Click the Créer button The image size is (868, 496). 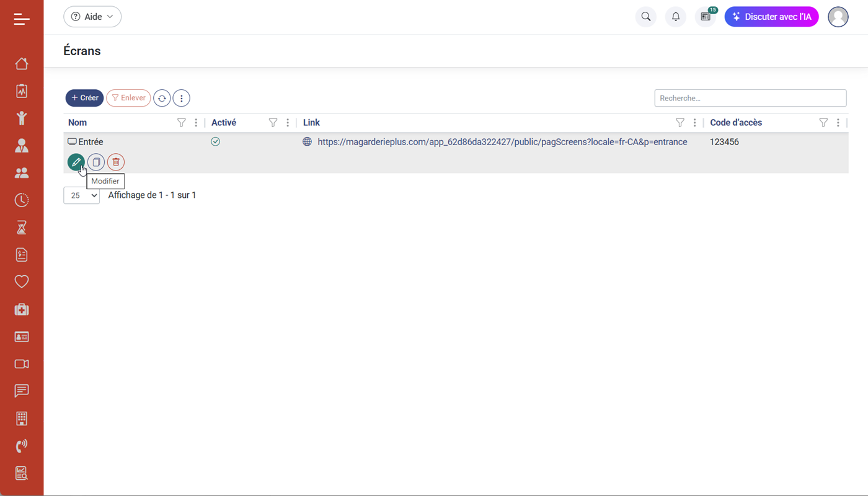[85, 98]
